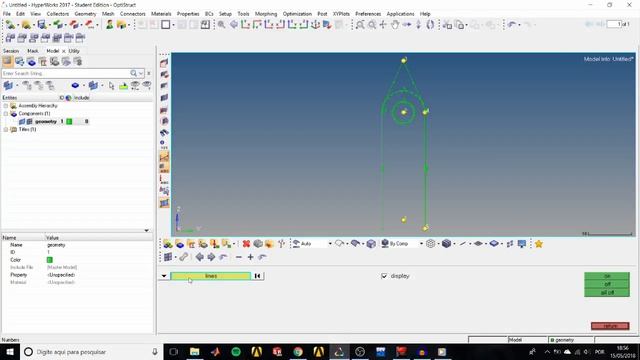Click the zoom magnifier icon in view toolbar

(221, 25)
